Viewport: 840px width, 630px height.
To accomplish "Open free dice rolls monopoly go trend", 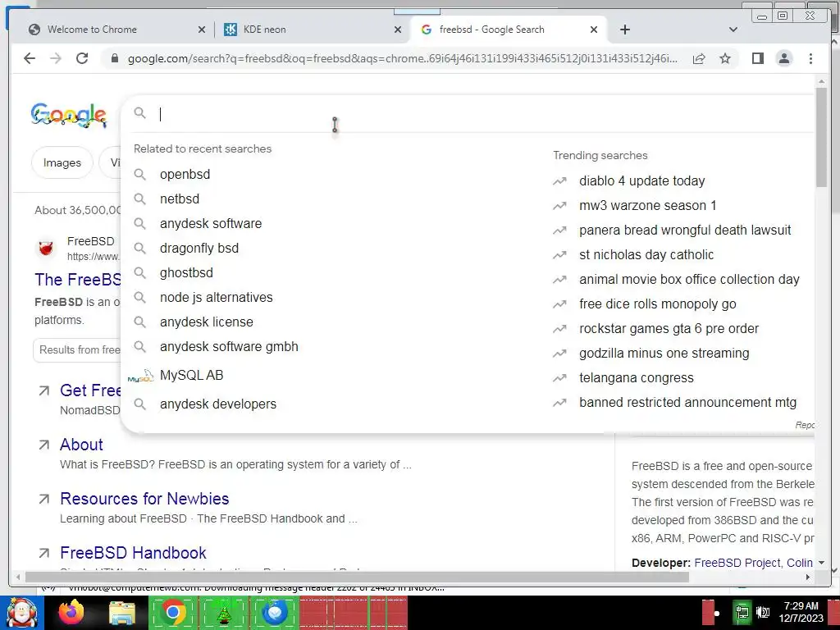I will [658, 304].
